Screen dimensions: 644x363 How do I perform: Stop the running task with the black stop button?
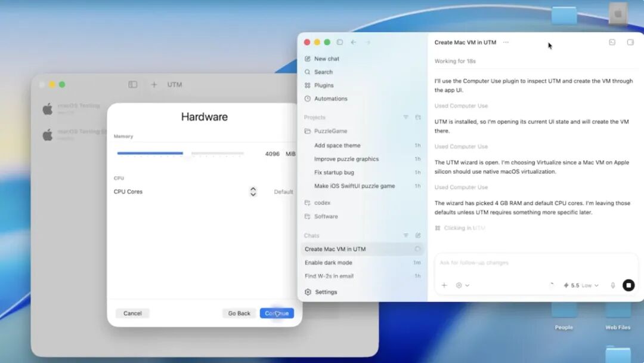(628, 285)
